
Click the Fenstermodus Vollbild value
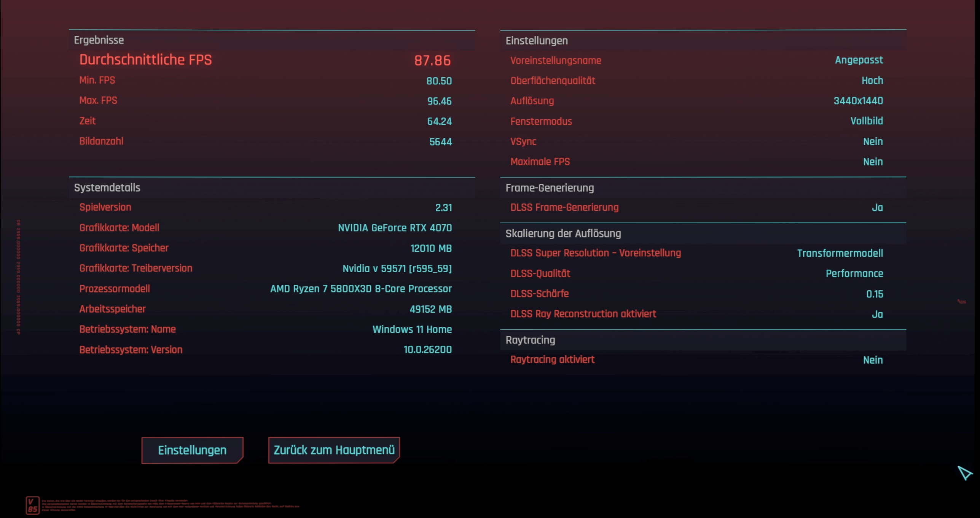tap(866, 121)
